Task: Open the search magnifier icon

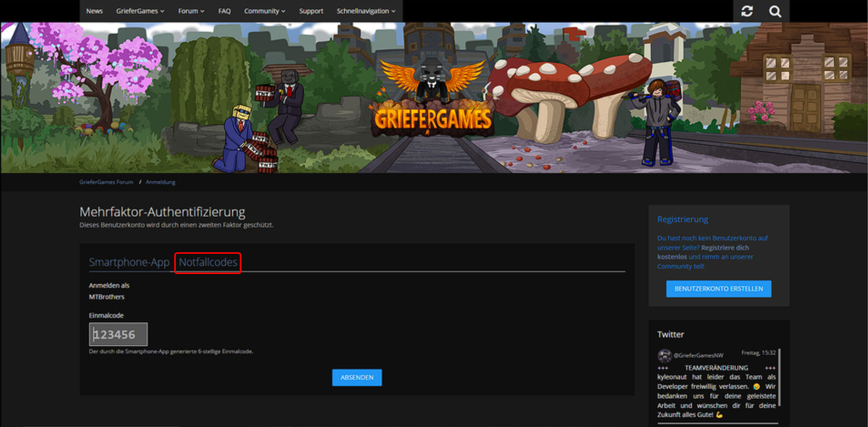Action: coord(775,11)
